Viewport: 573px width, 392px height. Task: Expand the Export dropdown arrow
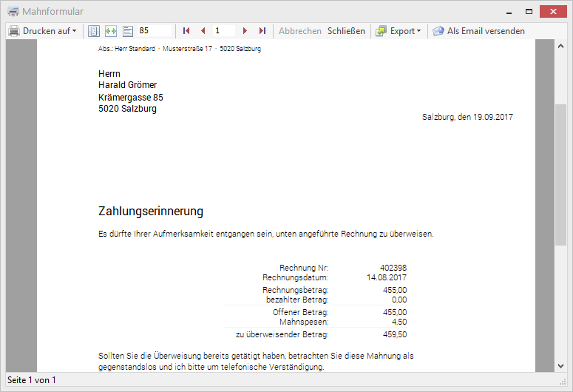418,31
